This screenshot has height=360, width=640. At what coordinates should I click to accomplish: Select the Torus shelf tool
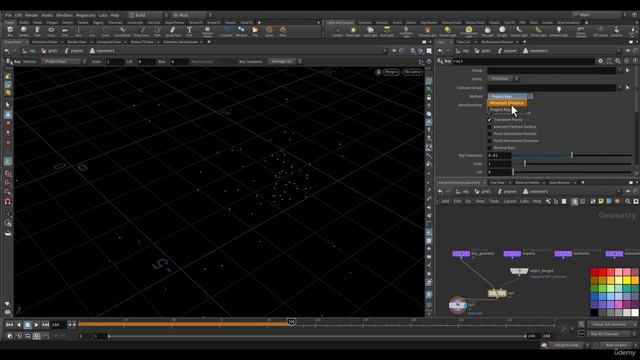click(x=51, y=31)
